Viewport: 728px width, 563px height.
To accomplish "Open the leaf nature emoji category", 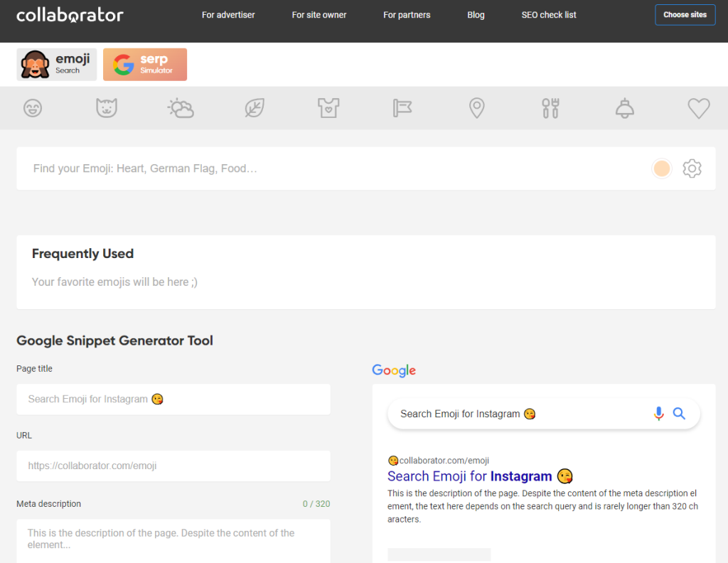I will 255,108.
